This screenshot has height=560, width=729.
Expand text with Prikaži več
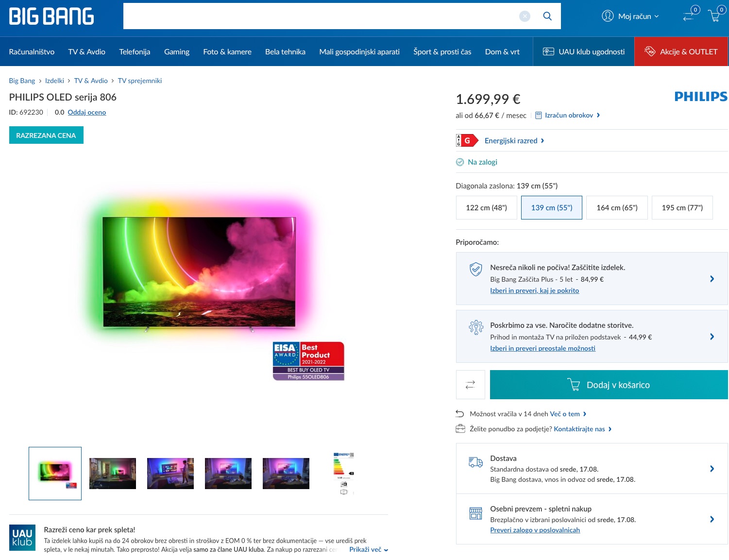369,549
